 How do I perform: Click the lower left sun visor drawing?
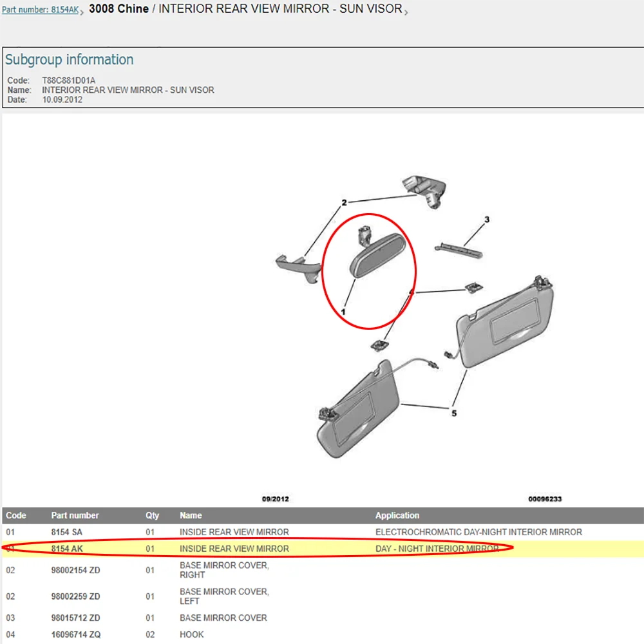[x=358, y=409]
